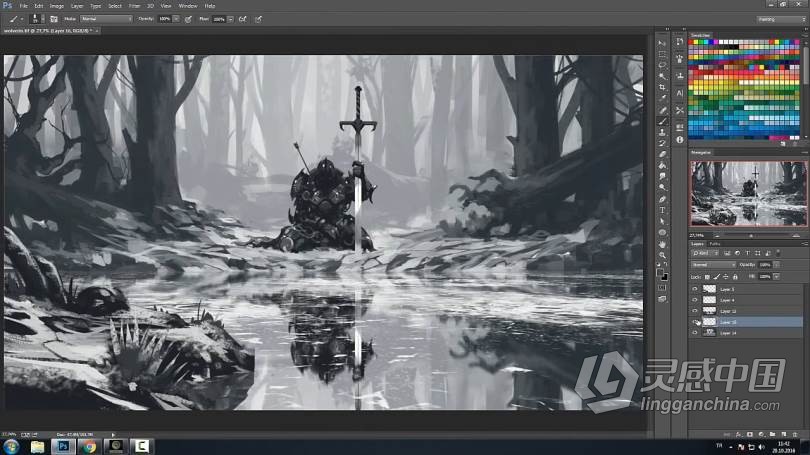The height and width of the screenshot is (455, 810).
Task: Open the layer Opacity dropdown arrow
Action: (776, 265)
